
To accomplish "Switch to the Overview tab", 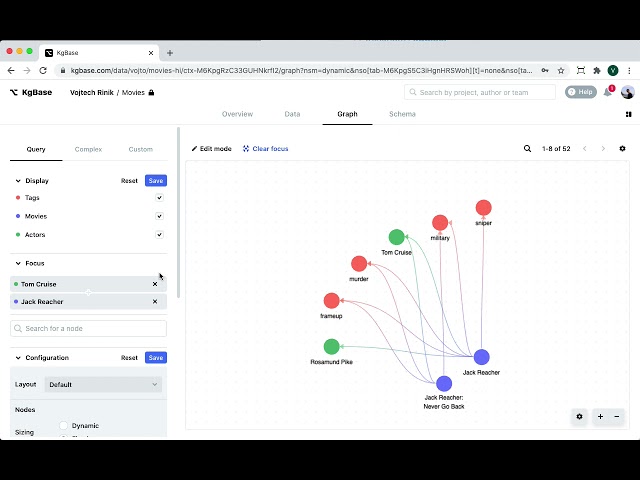I will (x=238, y=114).
